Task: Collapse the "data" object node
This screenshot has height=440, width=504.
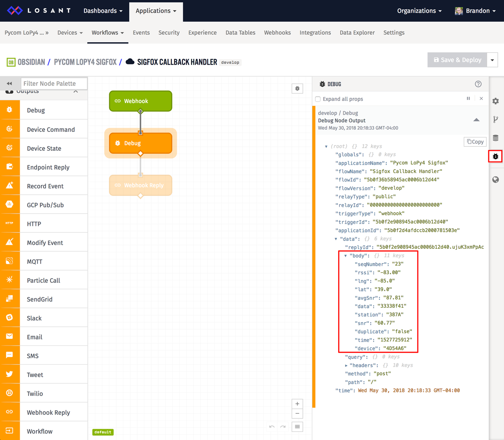Action: click(x=336, y=239)
